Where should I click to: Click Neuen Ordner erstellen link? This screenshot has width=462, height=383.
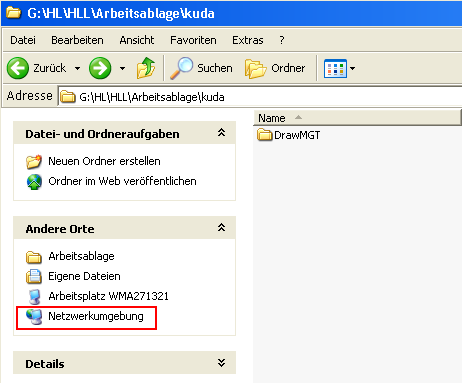coord(104,161)
